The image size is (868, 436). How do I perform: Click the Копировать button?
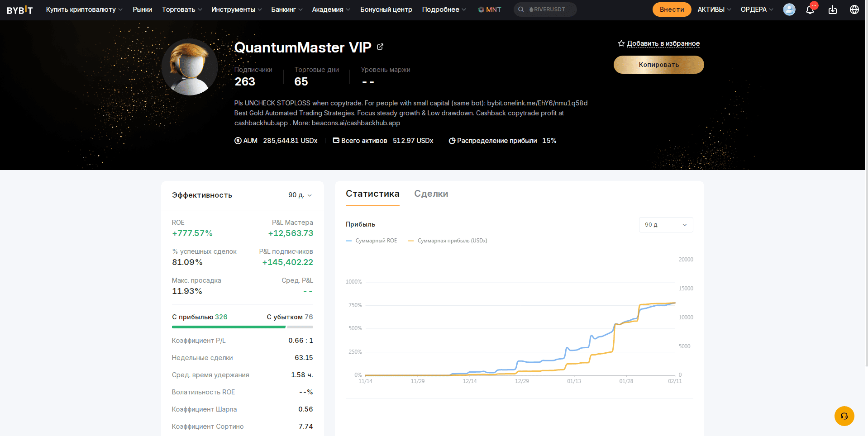(x=658, y=65)
